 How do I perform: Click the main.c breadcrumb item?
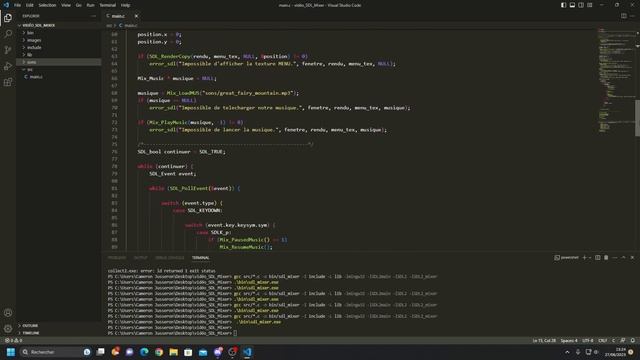tap(128, 25)
